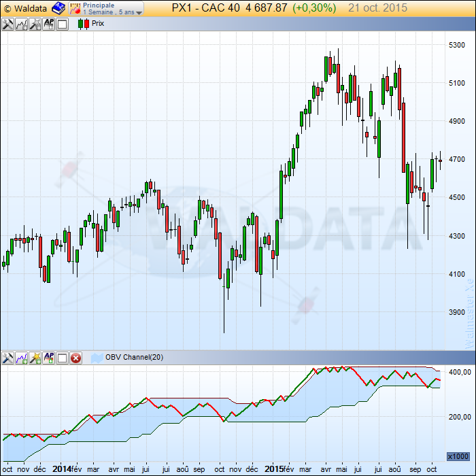The image size is (476, 476).
Task: Click the Prix candlestick legend
Action: click(91, 24)
